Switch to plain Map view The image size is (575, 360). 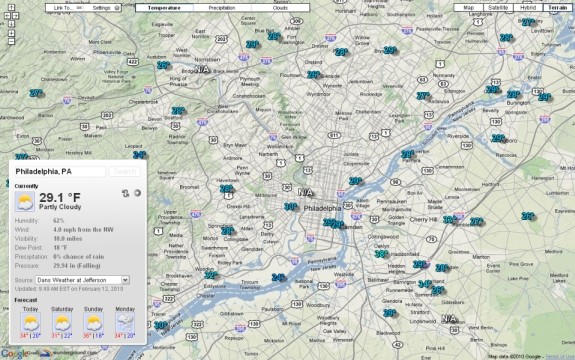(x=468, y=8)
